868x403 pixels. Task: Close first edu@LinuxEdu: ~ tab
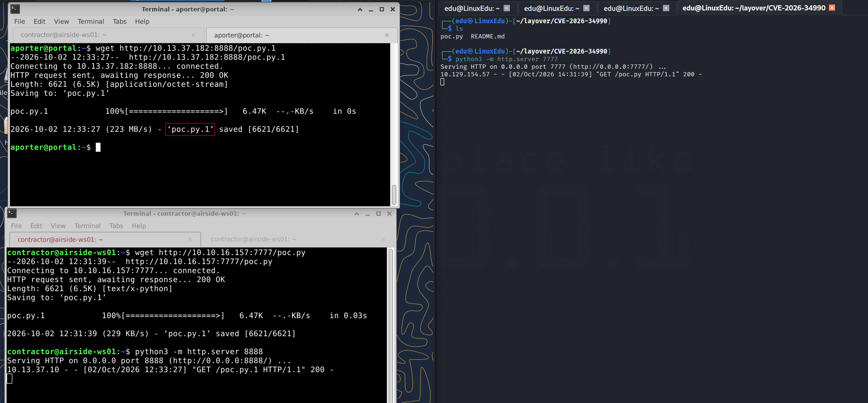coord(507,8)
